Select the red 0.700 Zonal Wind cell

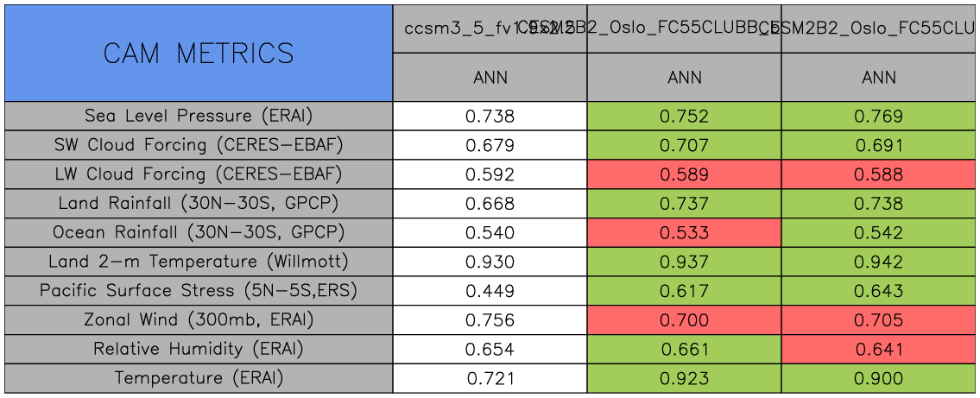684,320
